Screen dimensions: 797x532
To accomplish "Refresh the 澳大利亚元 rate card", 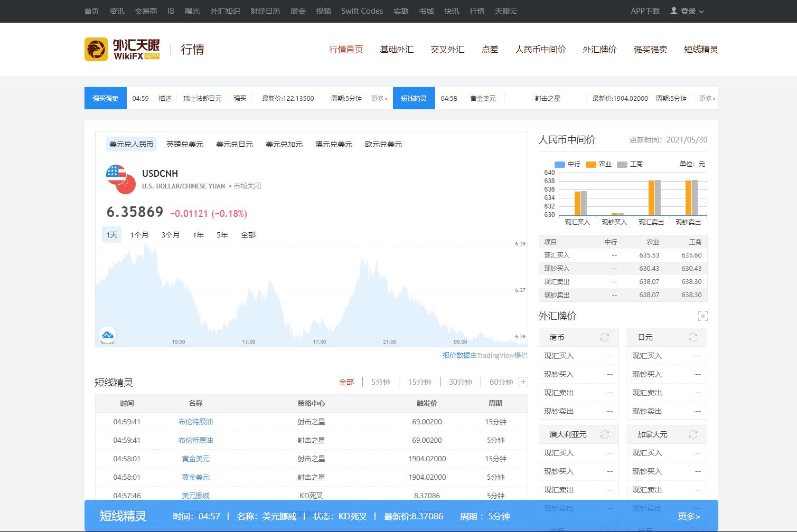I will pos(605,434).
